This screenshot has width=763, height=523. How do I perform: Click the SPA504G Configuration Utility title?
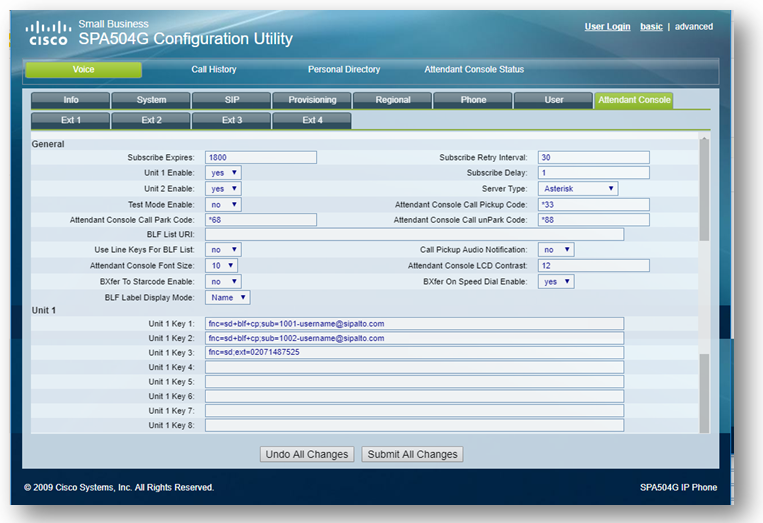pyautogui.click(x=185, y=38)
